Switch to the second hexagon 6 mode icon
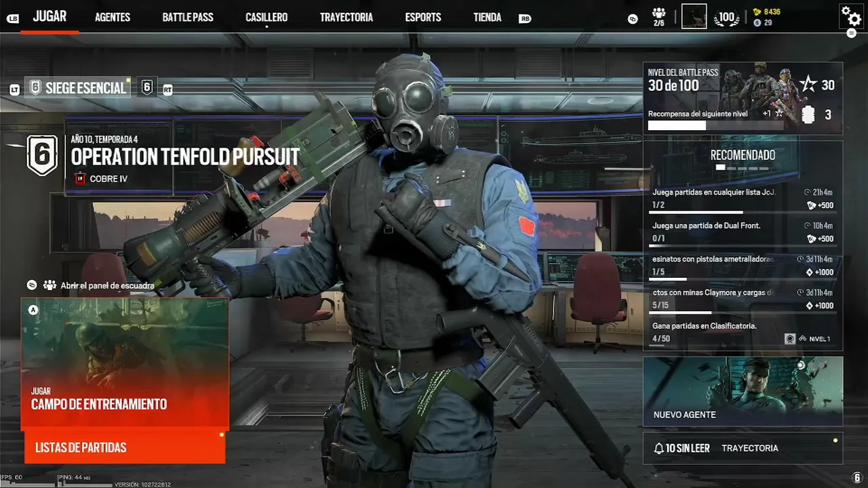This screenshot has width=868, height=488. point(147,87)
